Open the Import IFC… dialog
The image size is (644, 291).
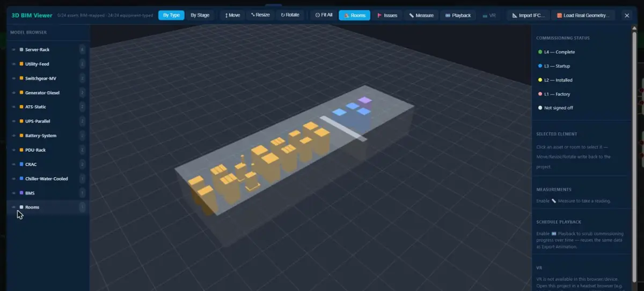coord(529,15)
